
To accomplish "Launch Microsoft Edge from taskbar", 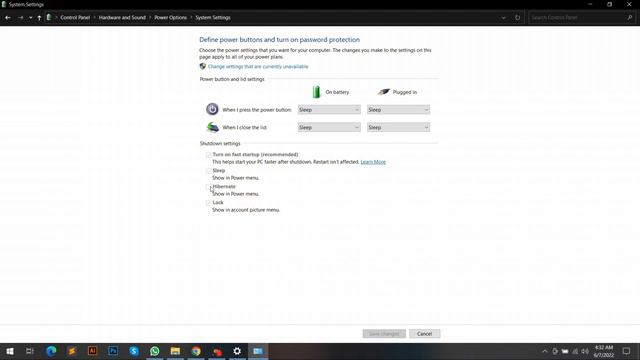I will point(51,351).
